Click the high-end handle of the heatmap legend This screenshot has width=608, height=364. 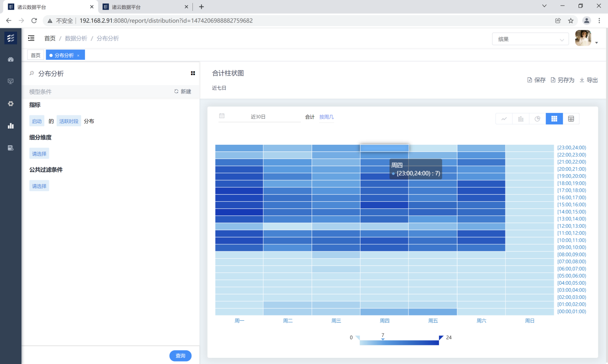tap(441, 338)
